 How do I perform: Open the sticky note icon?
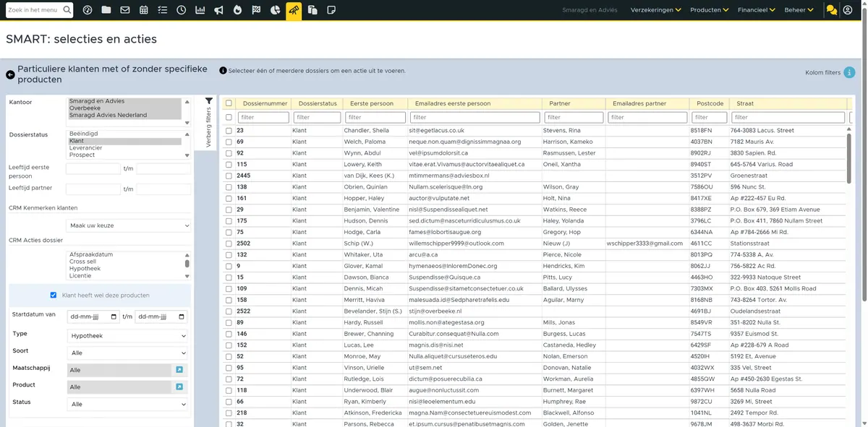(331, 10)
